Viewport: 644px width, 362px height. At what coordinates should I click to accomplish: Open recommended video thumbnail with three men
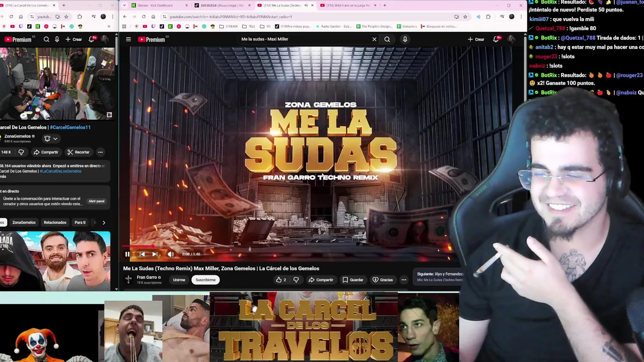55,261
